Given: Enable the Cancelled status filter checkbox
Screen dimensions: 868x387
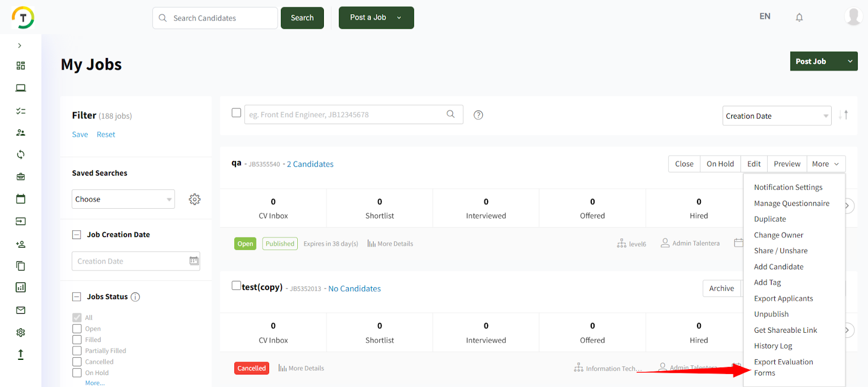Looking at the screenshot, I should pos(77,362).
